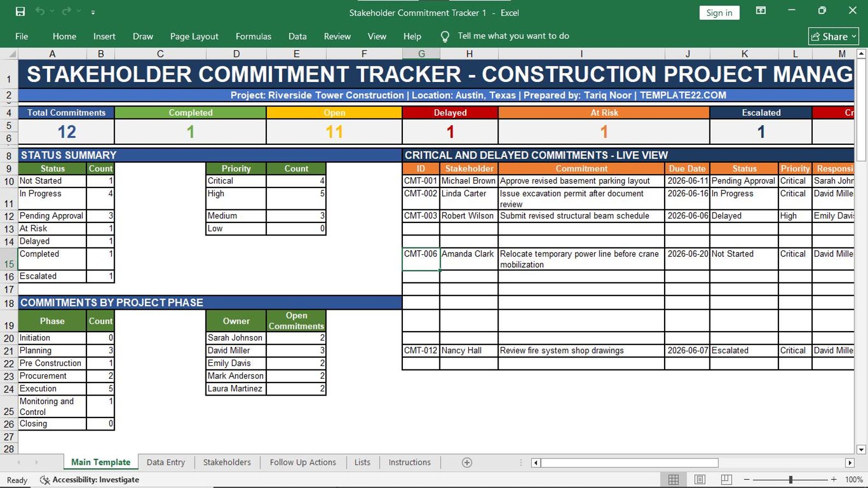The image size is (868, 488).
Task: Open the Data ribbon tab
Action: tap(297, 36)
